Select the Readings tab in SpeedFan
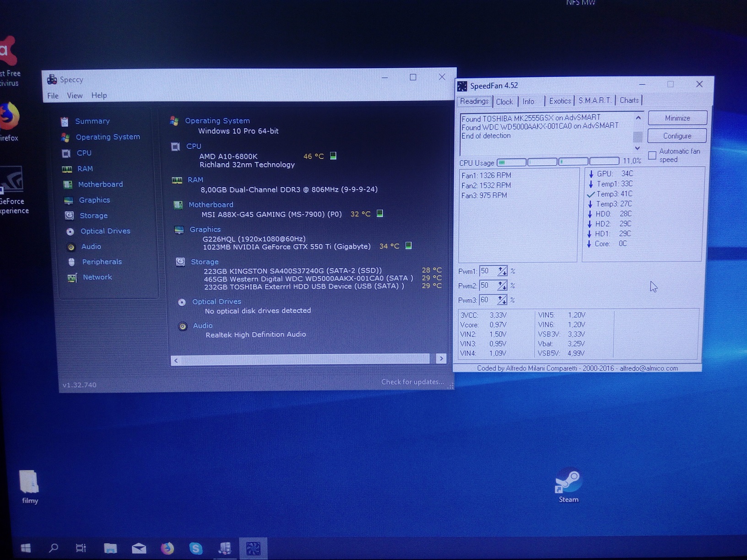Screen dimensions: 747x560 click(474, 101)
